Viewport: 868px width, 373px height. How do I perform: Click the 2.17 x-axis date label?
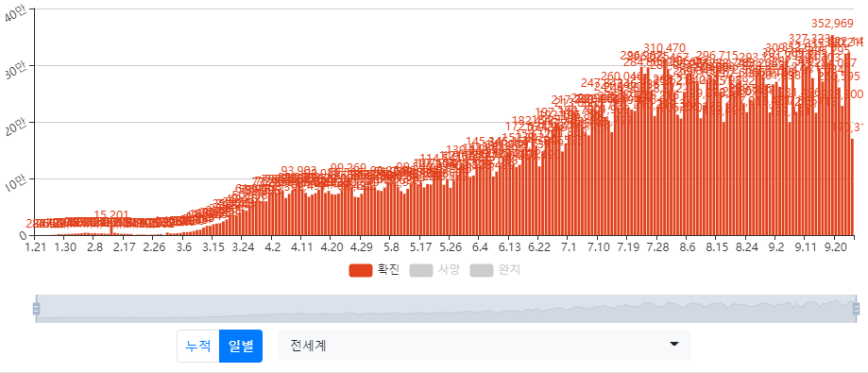point(124,246)
